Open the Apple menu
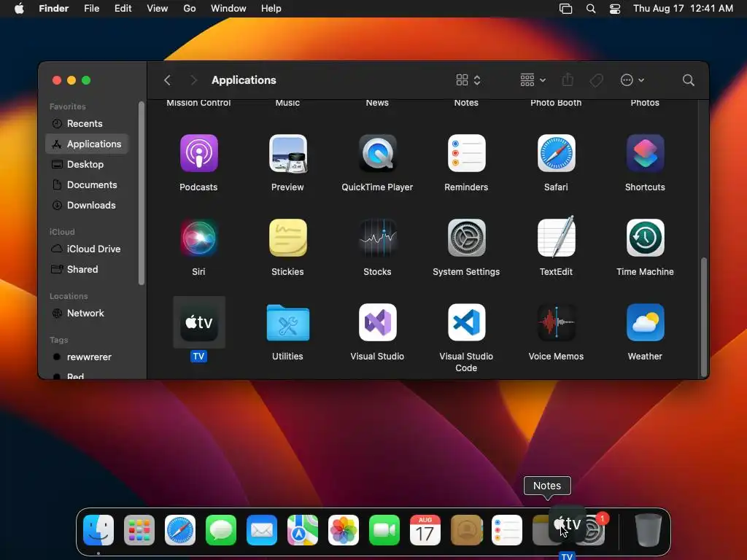Image resolution: width=747 pixels, height=560 pixels. point(19,9)
